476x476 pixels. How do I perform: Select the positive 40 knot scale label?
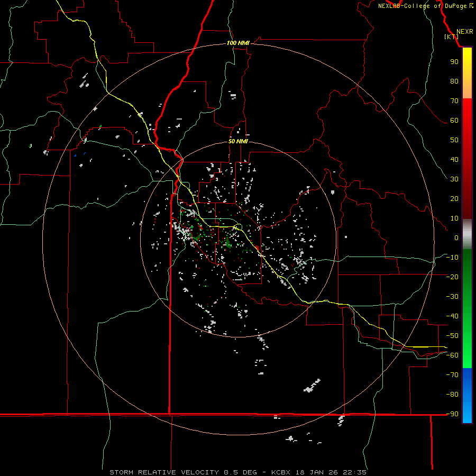point(454,159)
